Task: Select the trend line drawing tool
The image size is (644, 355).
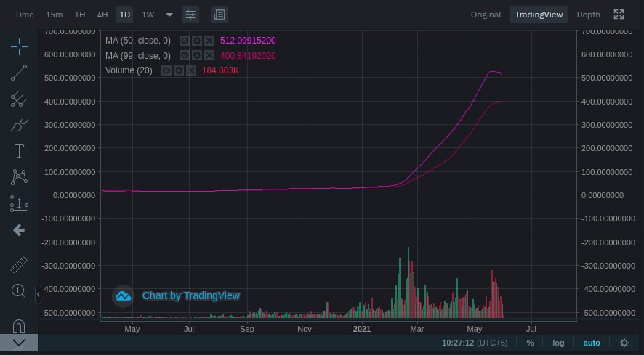Action: point(19,73)
